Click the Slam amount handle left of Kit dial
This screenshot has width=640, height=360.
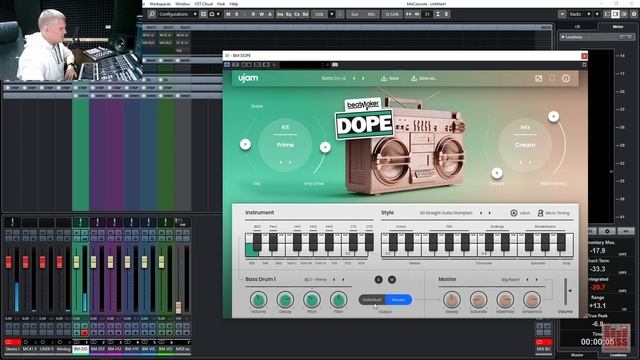pos(245,144)
